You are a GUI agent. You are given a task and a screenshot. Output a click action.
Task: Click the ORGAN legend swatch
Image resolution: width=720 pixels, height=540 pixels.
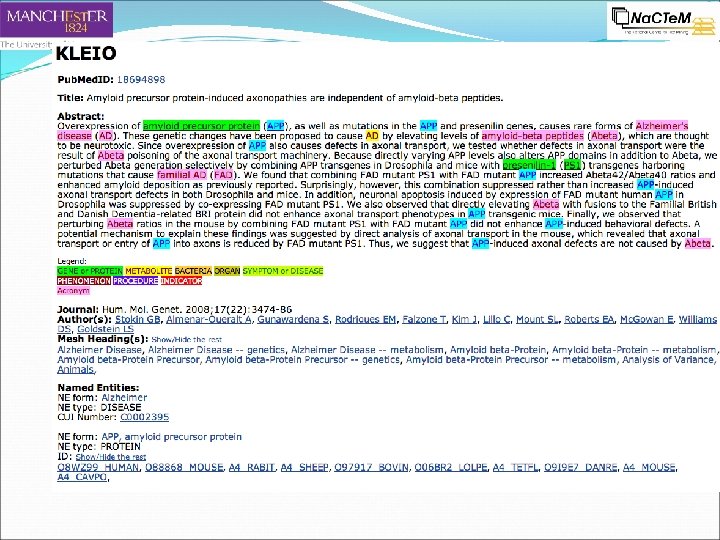click(227, 271)
